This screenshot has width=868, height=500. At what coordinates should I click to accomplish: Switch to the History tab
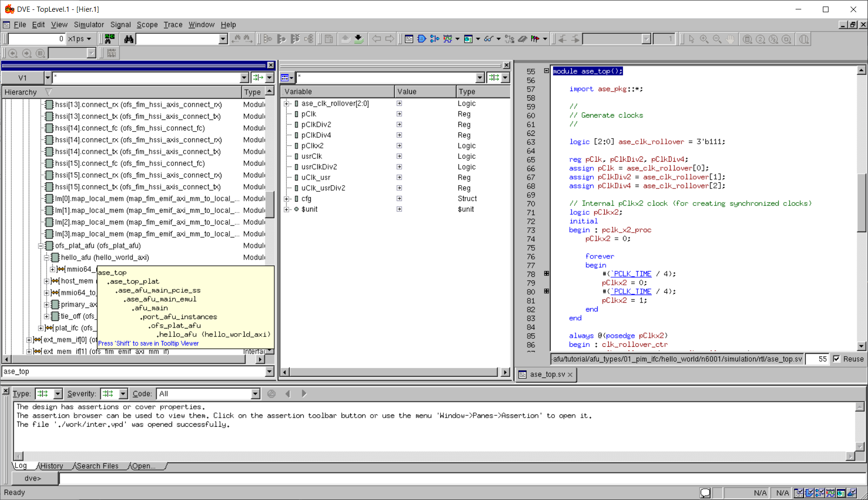coord(52,466)
